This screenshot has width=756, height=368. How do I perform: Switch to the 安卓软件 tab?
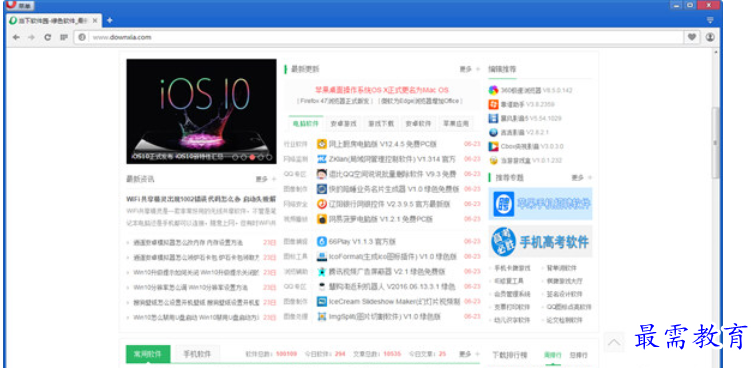pos(418,123)
